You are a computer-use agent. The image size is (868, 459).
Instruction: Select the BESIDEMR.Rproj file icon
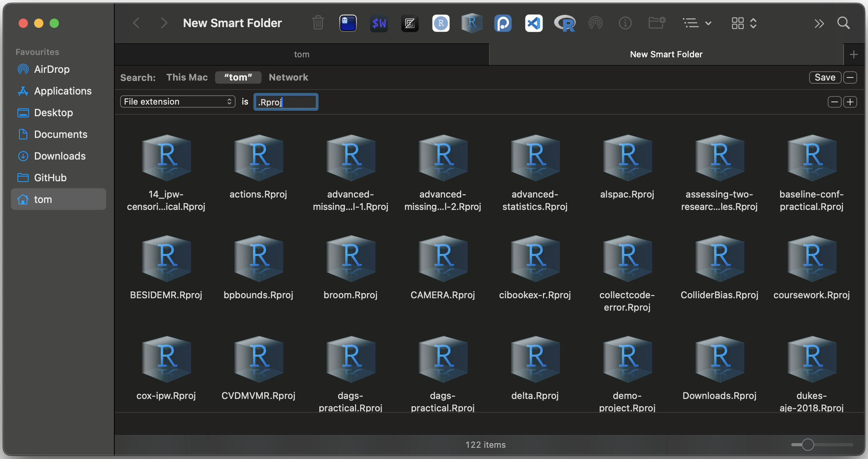click(x=166, y=258)
